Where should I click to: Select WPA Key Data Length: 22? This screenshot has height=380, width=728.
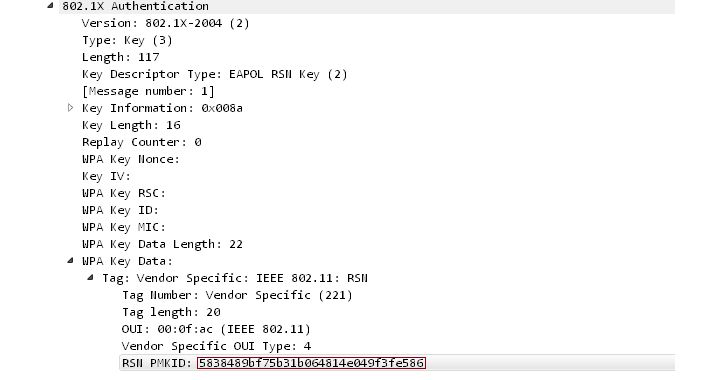[x=162, y=244]
